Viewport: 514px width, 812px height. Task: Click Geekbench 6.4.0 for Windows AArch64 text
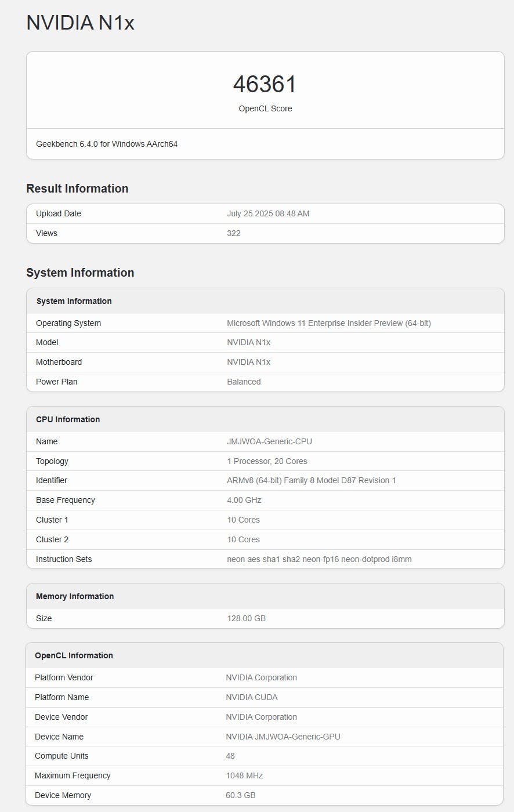tap(107, 144)
